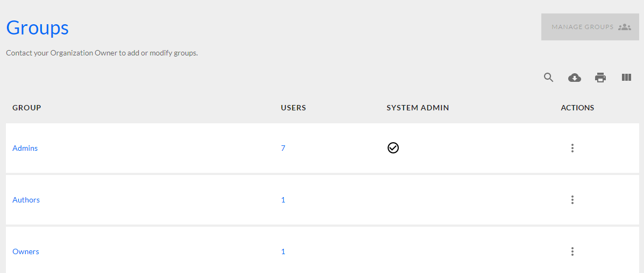The image size is (644, 273).
Task: Click the Groups page heading
Action: click(x=38, y=28)
